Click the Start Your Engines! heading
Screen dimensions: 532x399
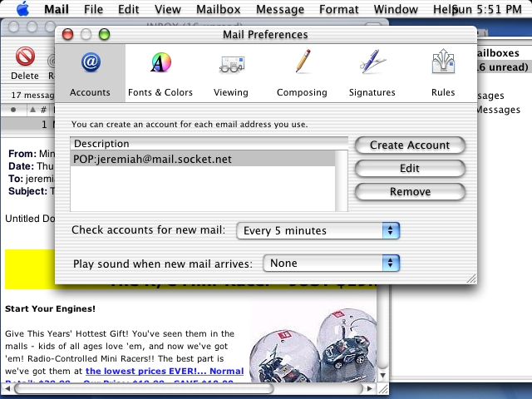(x=50, y=308)
